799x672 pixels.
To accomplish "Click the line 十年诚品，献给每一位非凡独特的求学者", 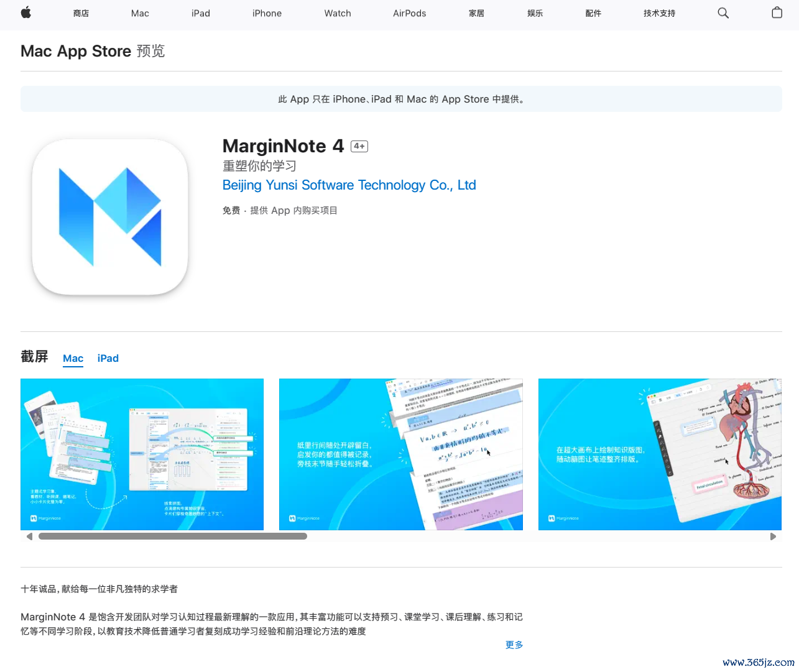I will (99, 589).
